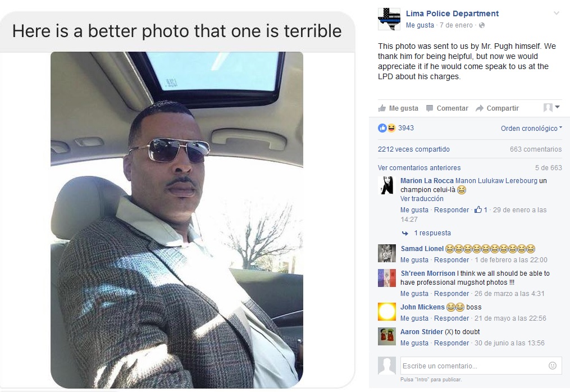The image size is (570, 392).
Task: Click the globe privacy icon beside the date
Action: [x=482, y=25]
